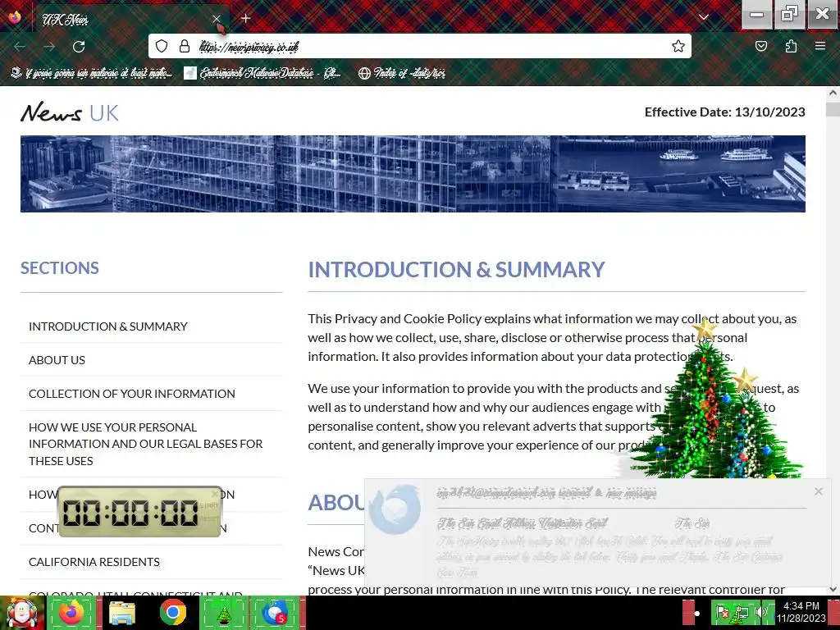840x630 pixels.
Task: Expand the list all tabs chevron
Action: pyautogui.click(x=704, y=17)
